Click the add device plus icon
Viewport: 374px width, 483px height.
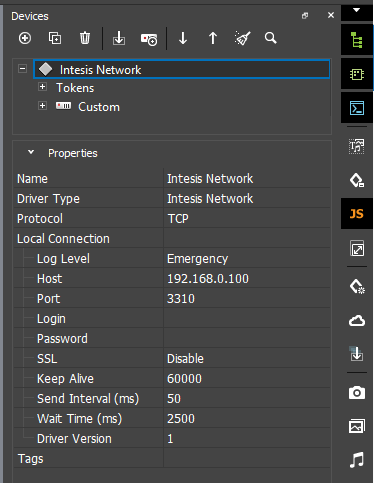25,38
